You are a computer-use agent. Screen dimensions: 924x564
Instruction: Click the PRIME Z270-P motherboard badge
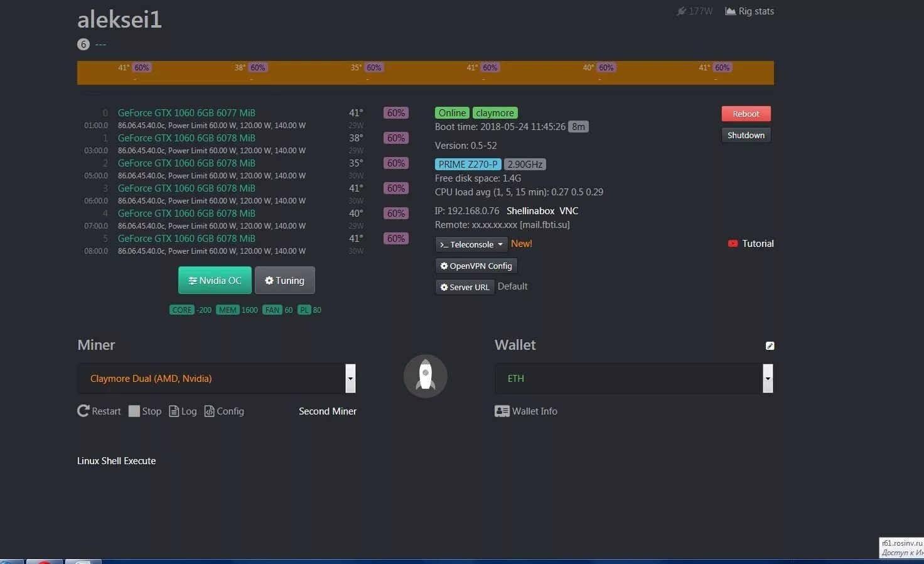point(468,165)
